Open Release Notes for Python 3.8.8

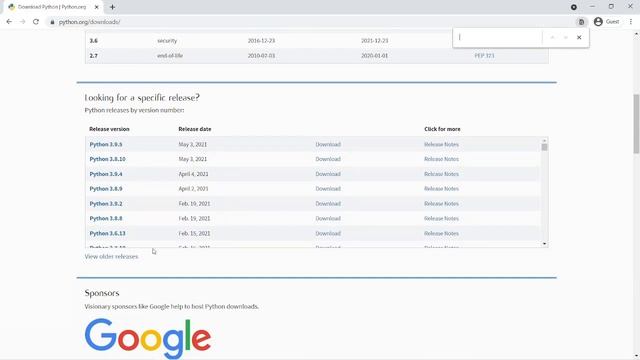pyautogui.click(x=441, y=218)
